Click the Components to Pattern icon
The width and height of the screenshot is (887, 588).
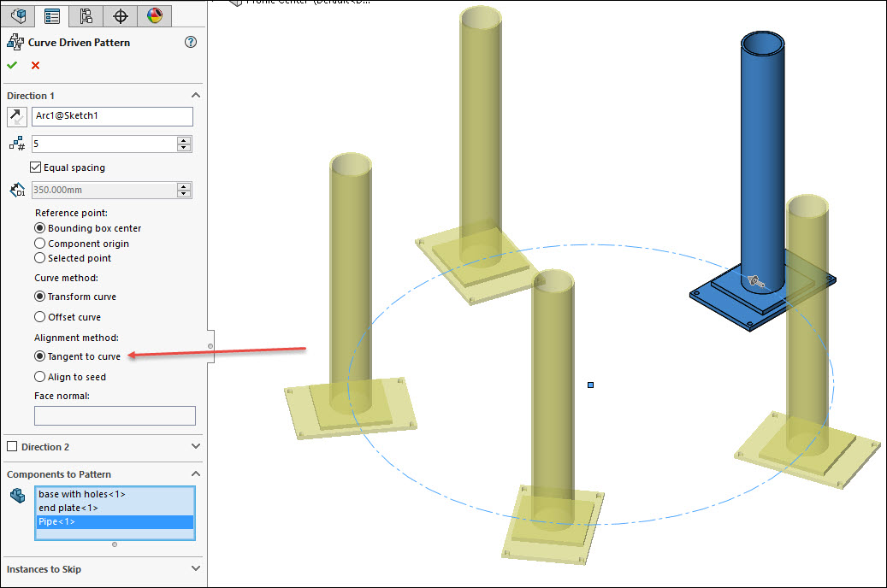17,496
